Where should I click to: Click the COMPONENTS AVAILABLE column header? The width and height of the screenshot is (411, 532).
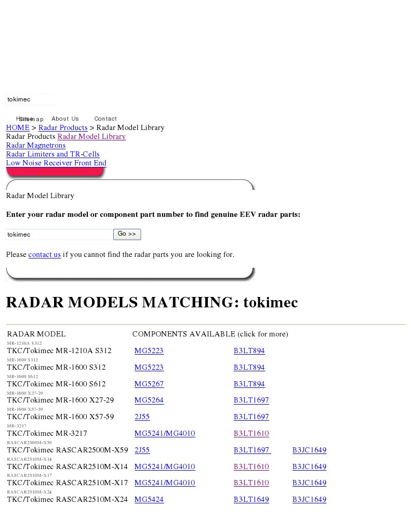210,334
